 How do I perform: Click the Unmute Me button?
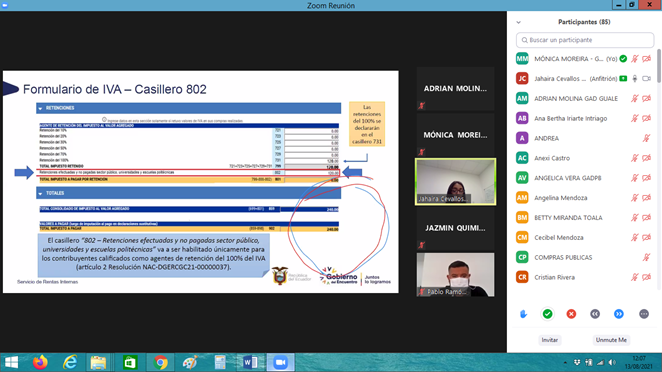[611, 340]
